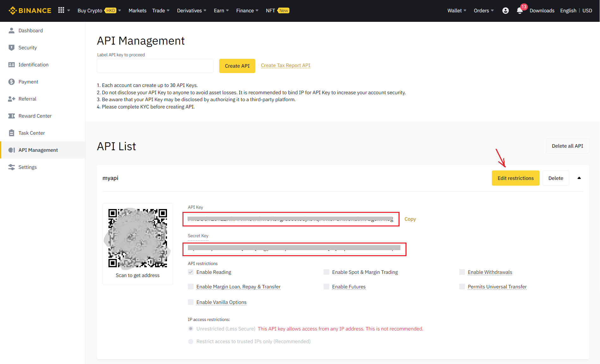Open Referral in sidebar
The height and width of the screenshot is (364, 600).
pos(43,99)
